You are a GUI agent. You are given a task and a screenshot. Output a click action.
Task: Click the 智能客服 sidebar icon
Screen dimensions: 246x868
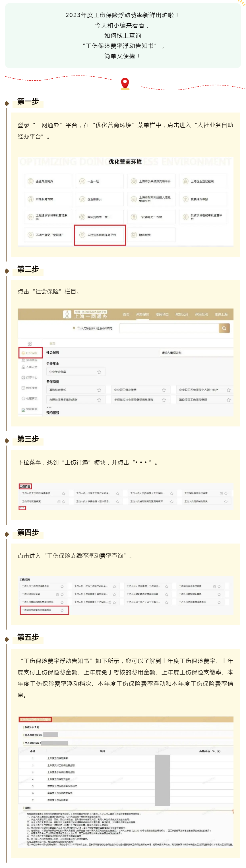(23, 409)
